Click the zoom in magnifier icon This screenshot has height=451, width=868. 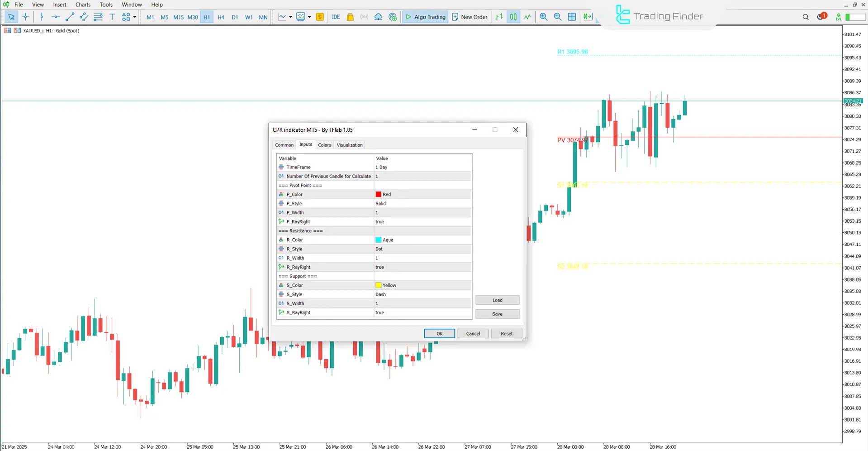point(544,17)
